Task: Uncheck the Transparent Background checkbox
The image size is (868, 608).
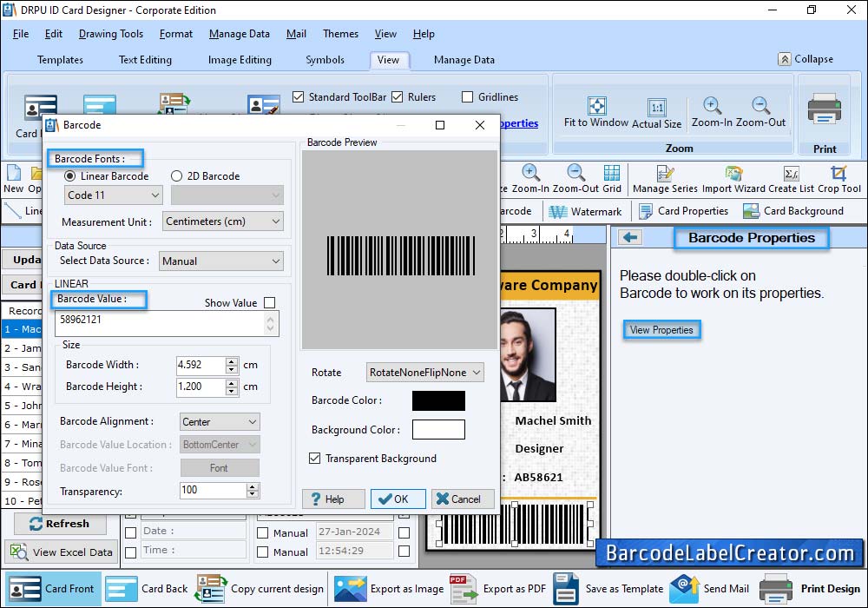Action: (314, 459)
